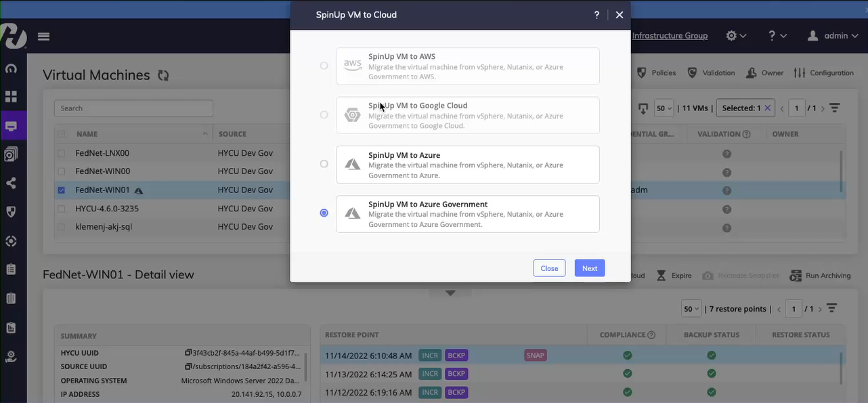Click the Run Archiving icon
The height and width of the screenshot is (403, 868).
tap(796, 276)
